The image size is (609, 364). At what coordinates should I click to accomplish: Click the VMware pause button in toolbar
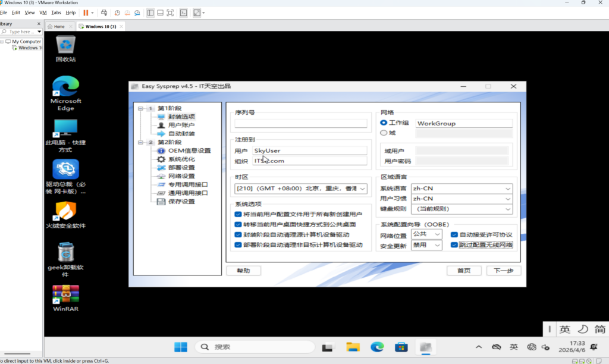tap(86, 12)
